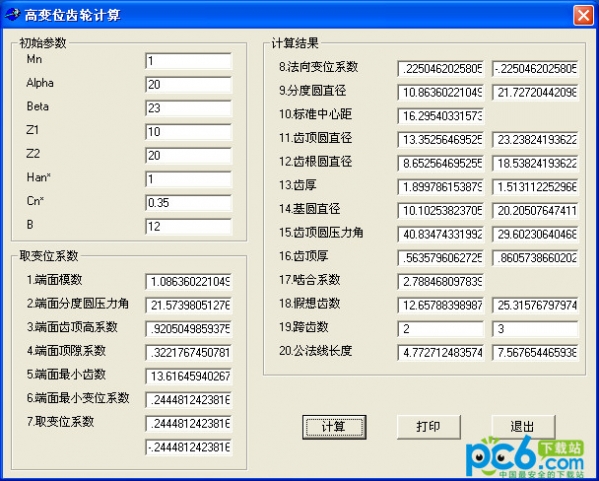Click the 打印 button
The image size is (599, 481).
pos(429,427)
